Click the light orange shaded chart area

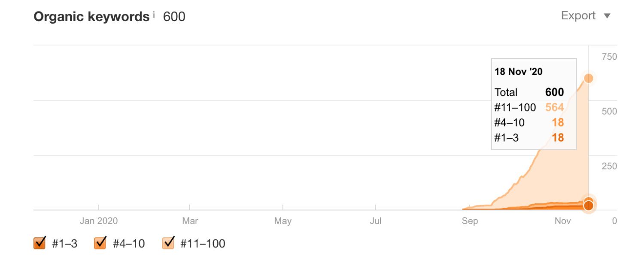(558, 172)
